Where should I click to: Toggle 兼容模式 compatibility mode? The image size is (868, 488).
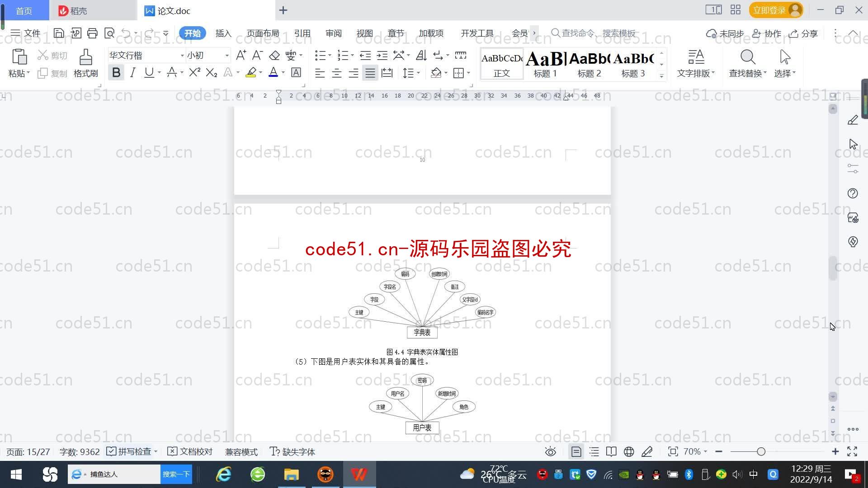(240, 452)
